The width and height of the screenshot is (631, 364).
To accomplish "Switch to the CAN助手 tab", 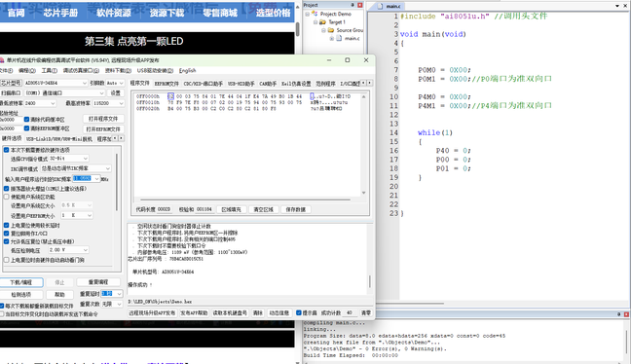I will coord(268,84).
